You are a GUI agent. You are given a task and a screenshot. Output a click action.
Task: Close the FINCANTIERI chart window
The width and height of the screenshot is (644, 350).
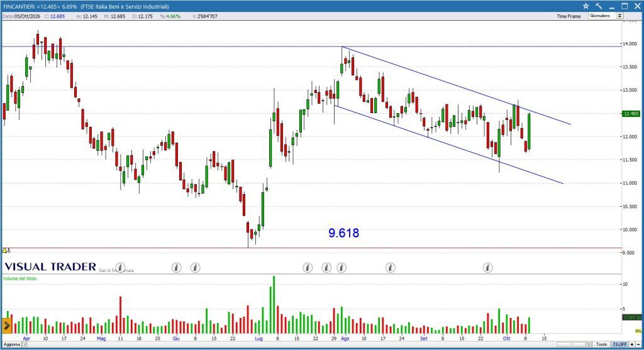(637, 6)
